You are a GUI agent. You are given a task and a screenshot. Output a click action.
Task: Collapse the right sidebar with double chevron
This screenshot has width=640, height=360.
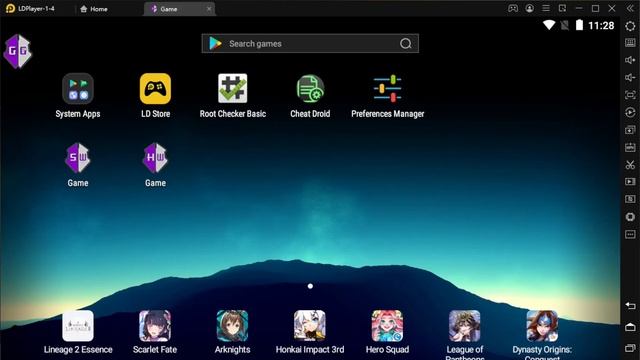[x=630, y=8]
